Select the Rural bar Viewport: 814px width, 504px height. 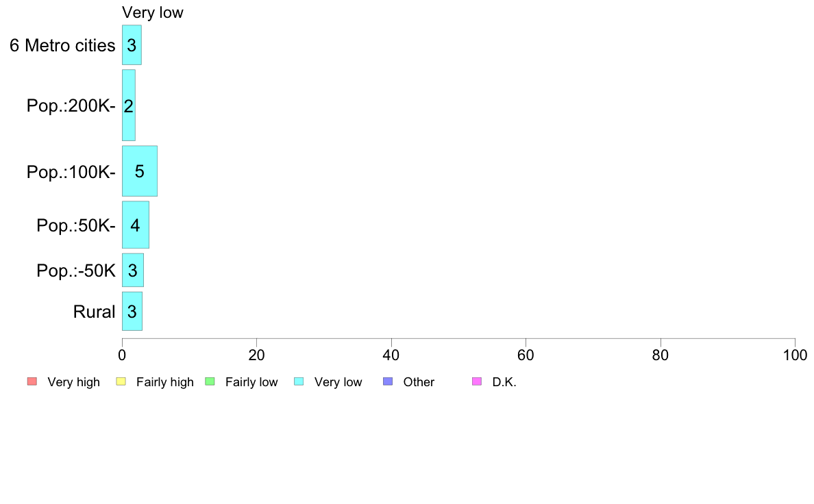(x=132, y=312)
